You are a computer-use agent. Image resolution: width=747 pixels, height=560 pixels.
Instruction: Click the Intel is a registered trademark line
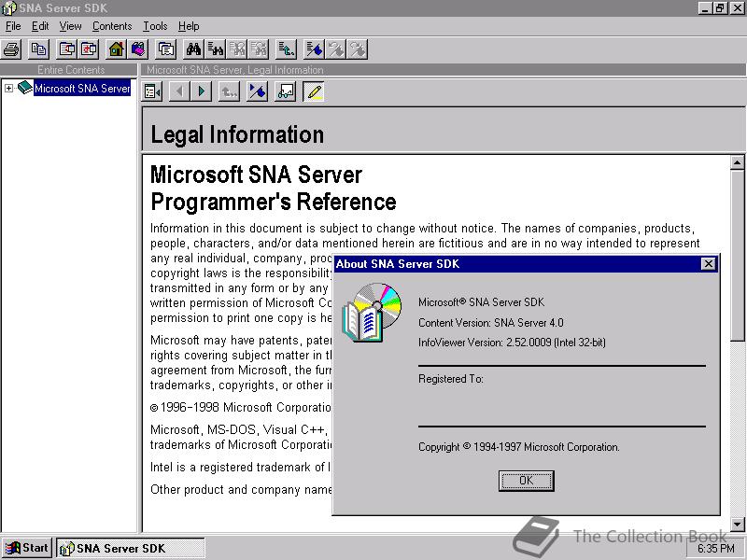pyautogui.click(x=240, y=468)
